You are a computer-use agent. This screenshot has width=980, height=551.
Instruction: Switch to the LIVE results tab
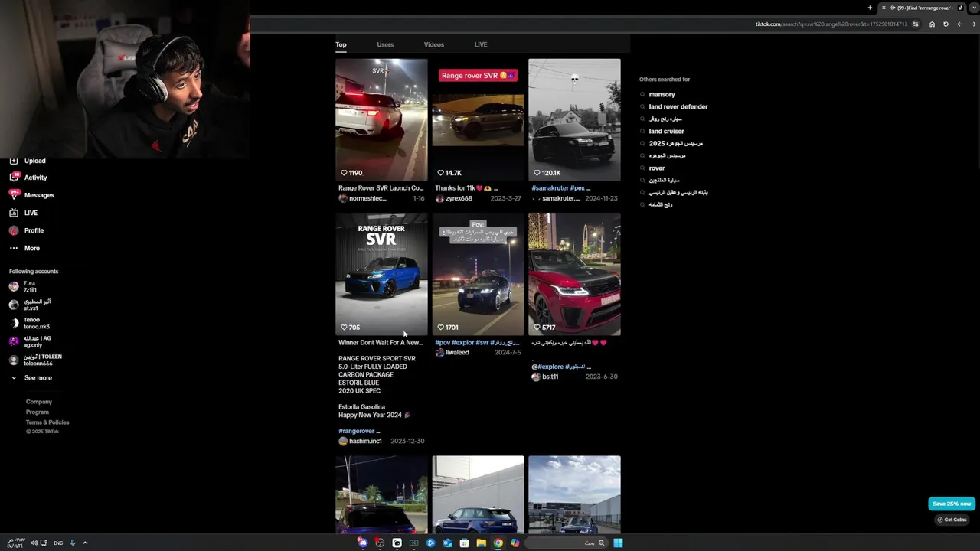(x=480, y=44)
